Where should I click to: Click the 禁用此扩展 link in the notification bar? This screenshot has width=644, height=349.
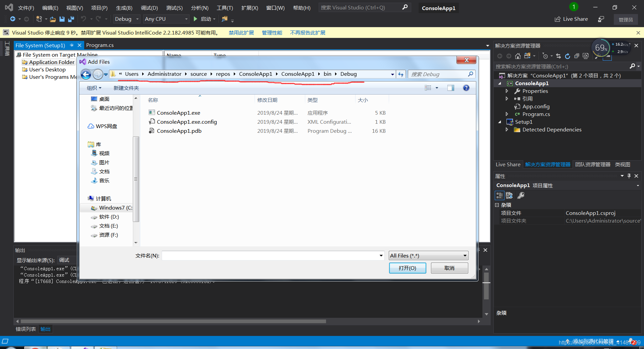click(241, 33)
